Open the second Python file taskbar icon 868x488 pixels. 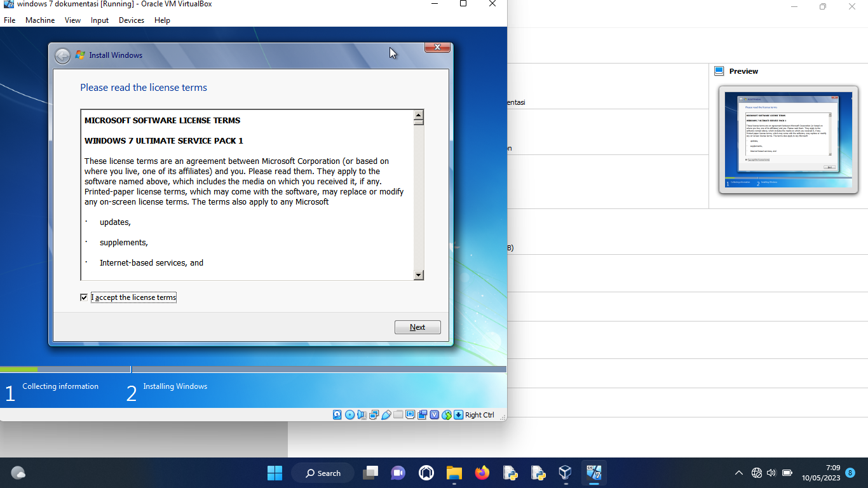[538, 473]
